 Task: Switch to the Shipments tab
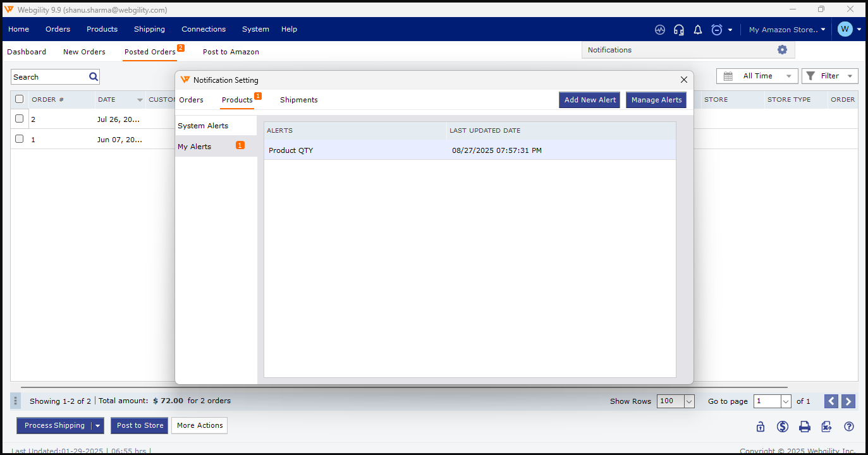[x=298, y=100]
